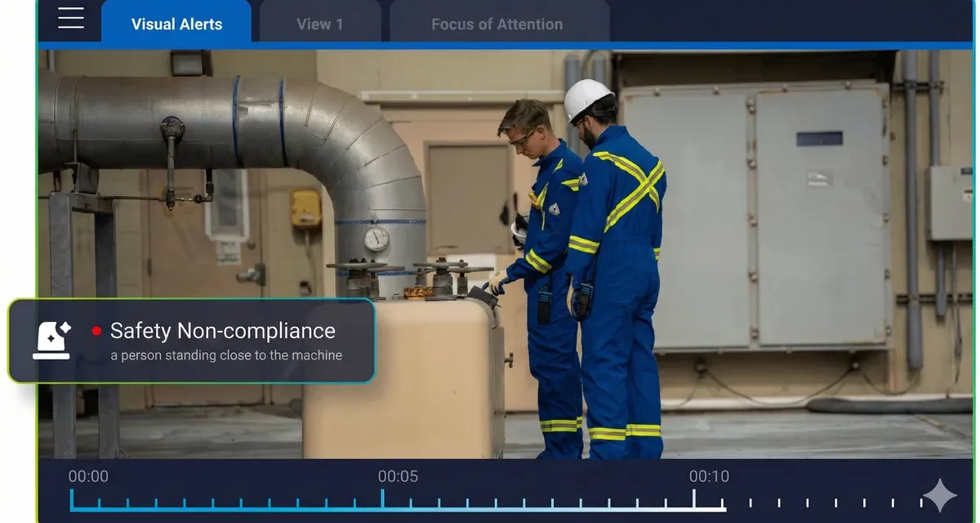Jump to the 00:00 timeline label
Image resolution: width=980 pixels, height=523 pixels.
[88, 476]
